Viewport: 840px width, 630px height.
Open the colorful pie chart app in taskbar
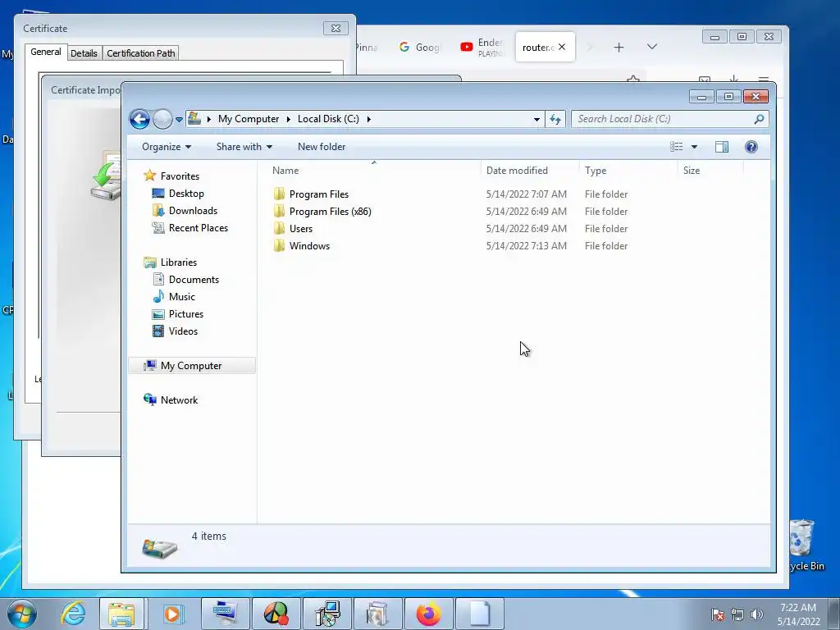tap(276, 614)
